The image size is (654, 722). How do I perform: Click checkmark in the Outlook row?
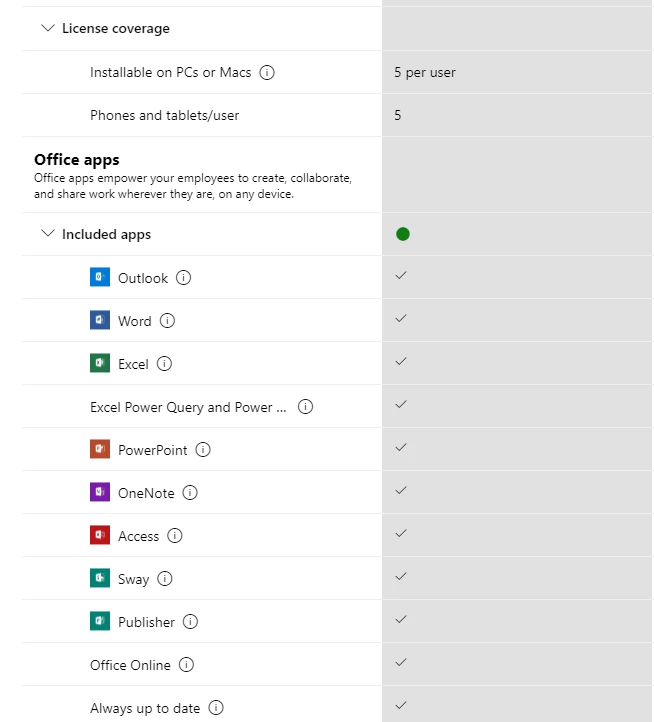pyautogui.click(x=401, y=275)
